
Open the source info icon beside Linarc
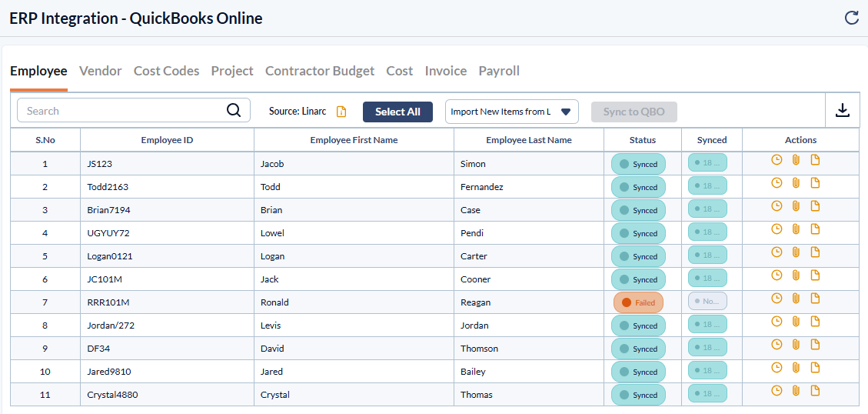(341, 112)
